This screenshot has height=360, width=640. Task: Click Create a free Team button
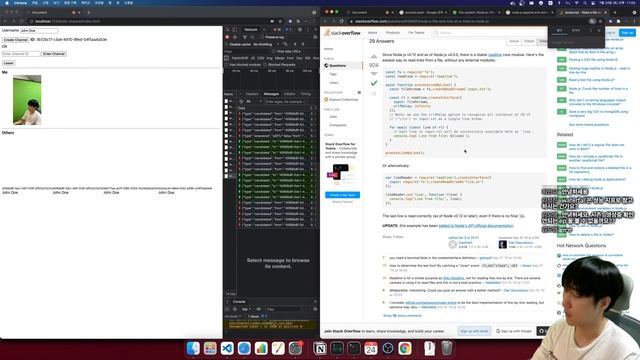[342, 195]
